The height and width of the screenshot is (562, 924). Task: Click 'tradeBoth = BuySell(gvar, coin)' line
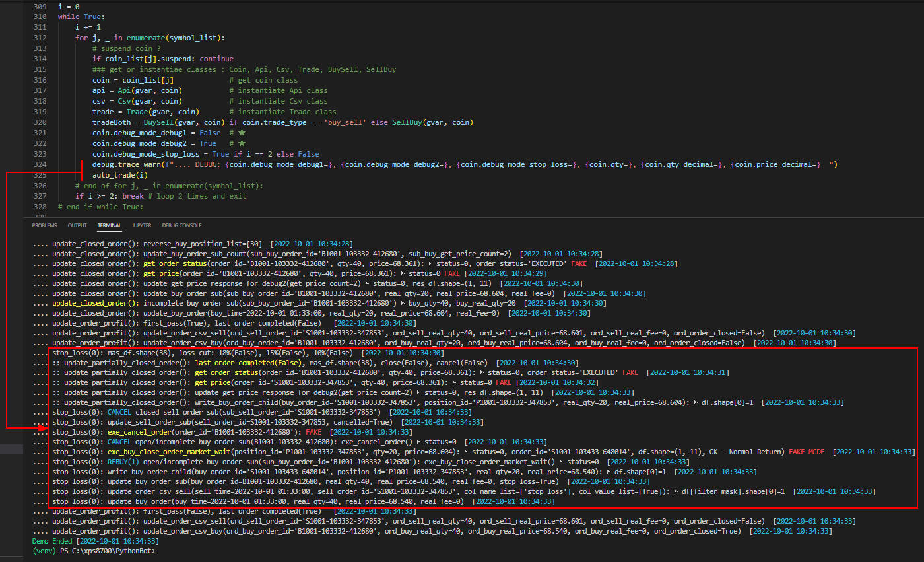[283, 122]
